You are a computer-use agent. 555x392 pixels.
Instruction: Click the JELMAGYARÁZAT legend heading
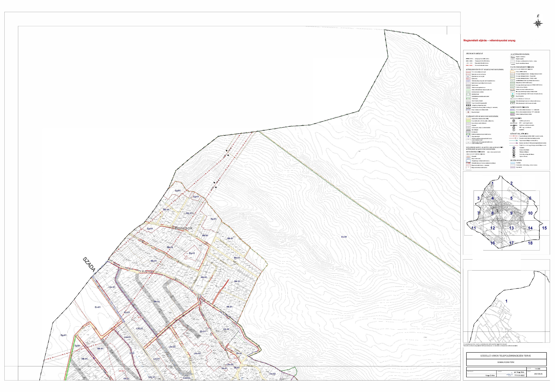coord(474,54)
